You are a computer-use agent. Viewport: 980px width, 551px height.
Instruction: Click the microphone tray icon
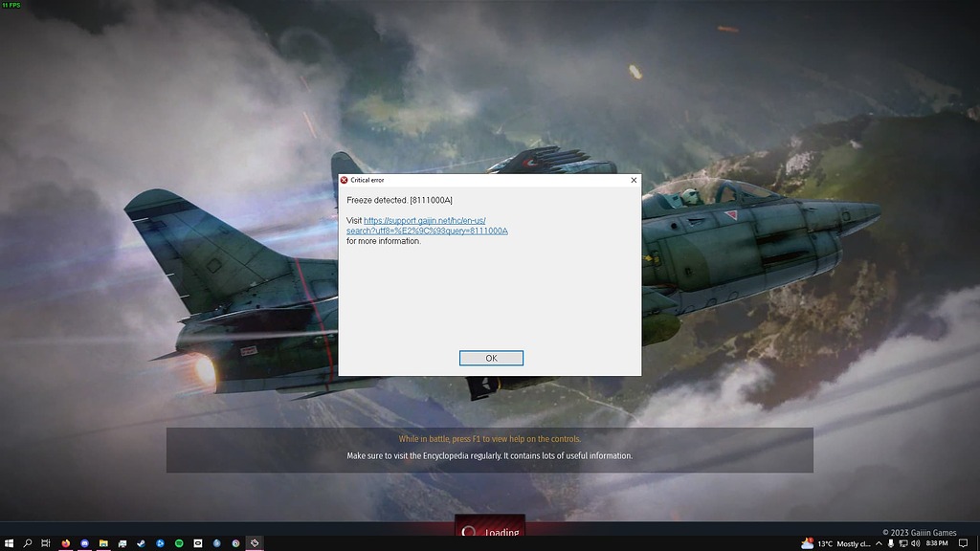[891, 543]
